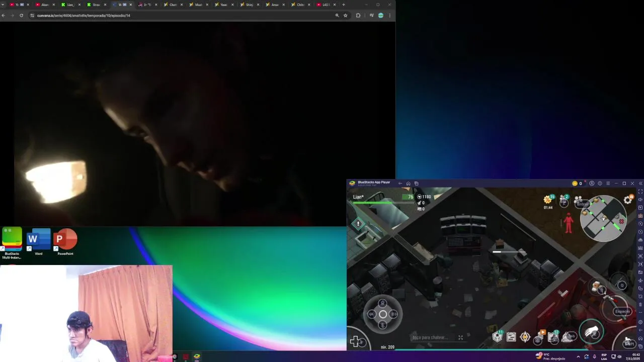Open the PowerPoint desktop shortcut

pyautogui.click(x=65, y=242)
